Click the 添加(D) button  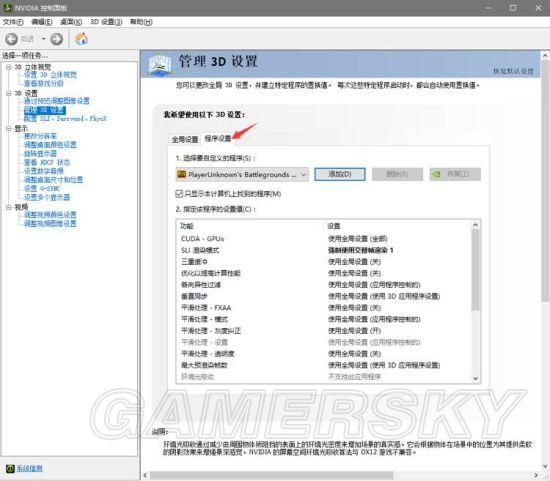[340, 174]
